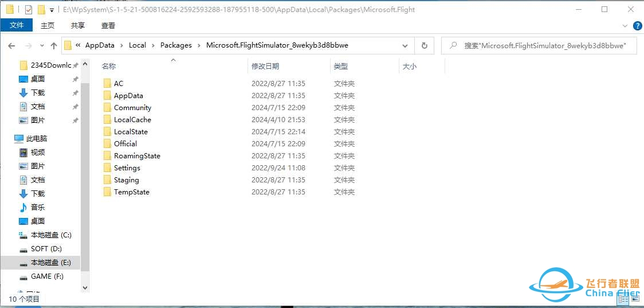Screen dimensions: 644x308
Task: Switch to the 共享 ribbon tab
Action: 77,25
